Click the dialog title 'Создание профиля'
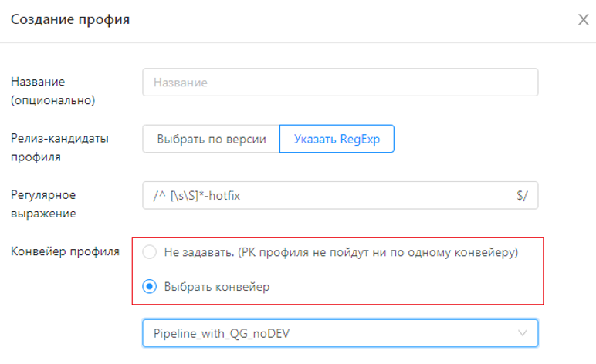This screenshot has width=596, height=364. 69,19
